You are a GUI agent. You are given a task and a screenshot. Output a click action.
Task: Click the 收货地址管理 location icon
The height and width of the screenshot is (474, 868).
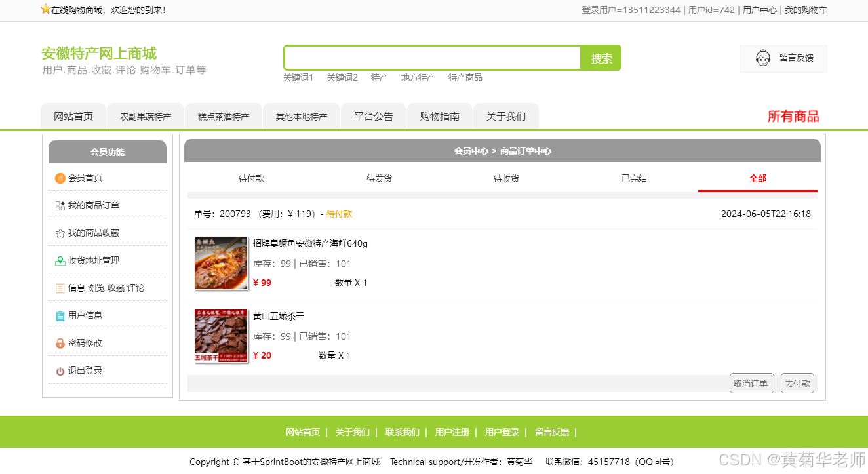pyautogui.click(x=60, y=261)
